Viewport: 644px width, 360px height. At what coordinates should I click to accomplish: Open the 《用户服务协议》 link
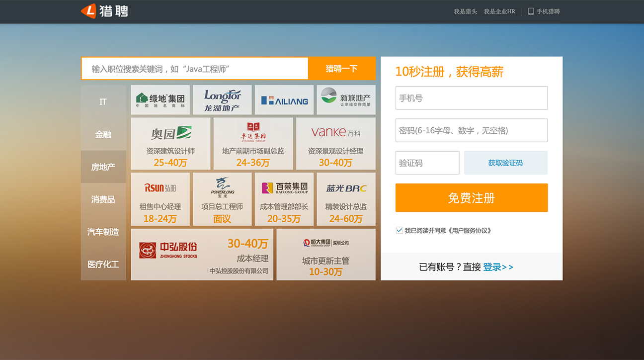pos(470,231)
